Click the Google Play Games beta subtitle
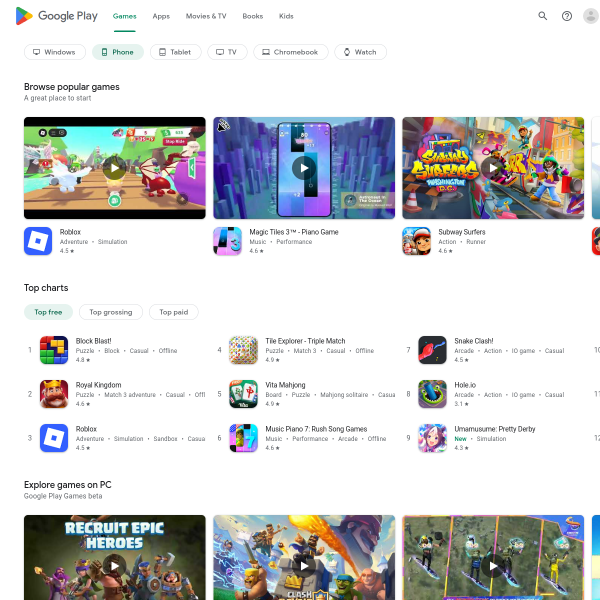Viewport: 600px width, 600px height. point(63,496)
